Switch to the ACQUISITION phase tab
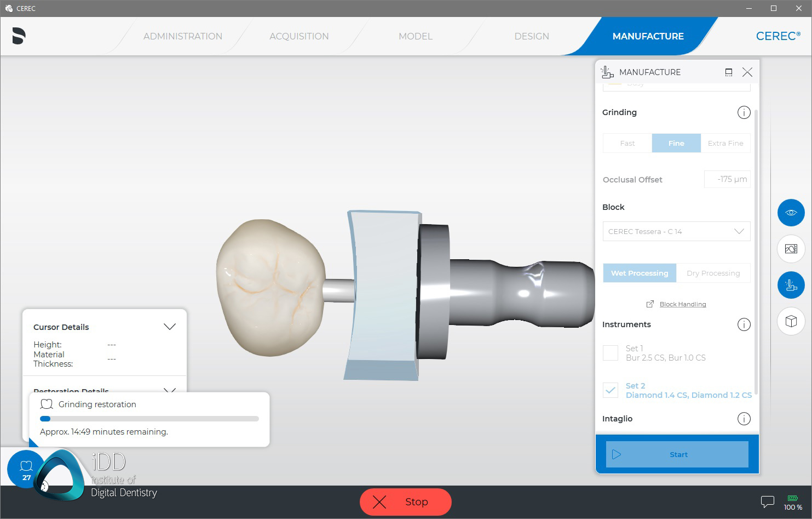Screen dimensions: 812x519 pyautogui.click(x=299, y=36)
